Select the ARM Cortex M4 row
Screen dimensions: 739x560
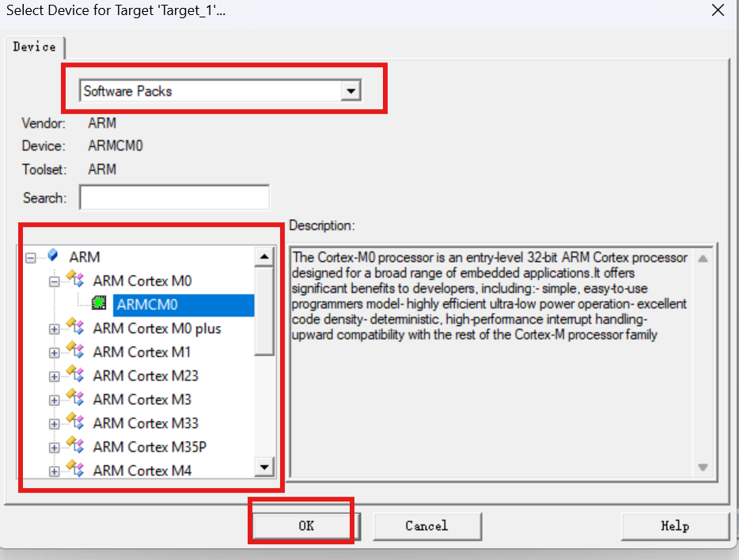click(x=142, y=470)
